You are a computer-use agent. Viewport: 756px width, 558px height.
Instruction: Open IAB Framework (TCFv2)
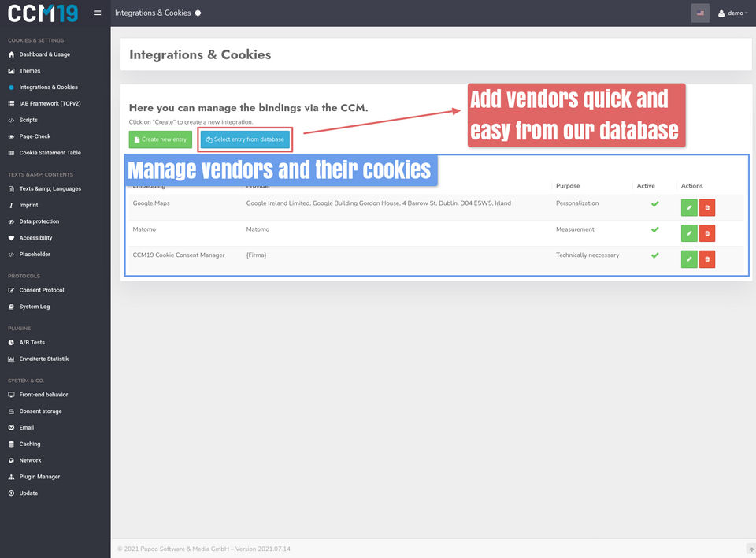50,104
